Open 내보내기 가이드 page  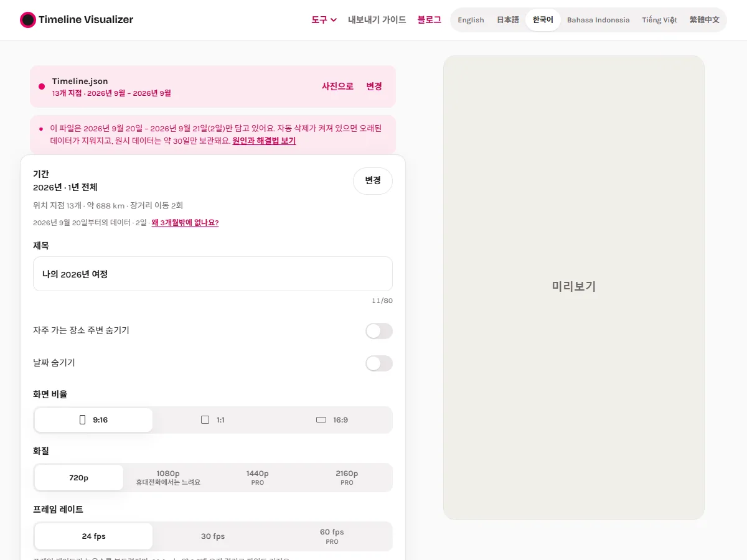point(377,20)
